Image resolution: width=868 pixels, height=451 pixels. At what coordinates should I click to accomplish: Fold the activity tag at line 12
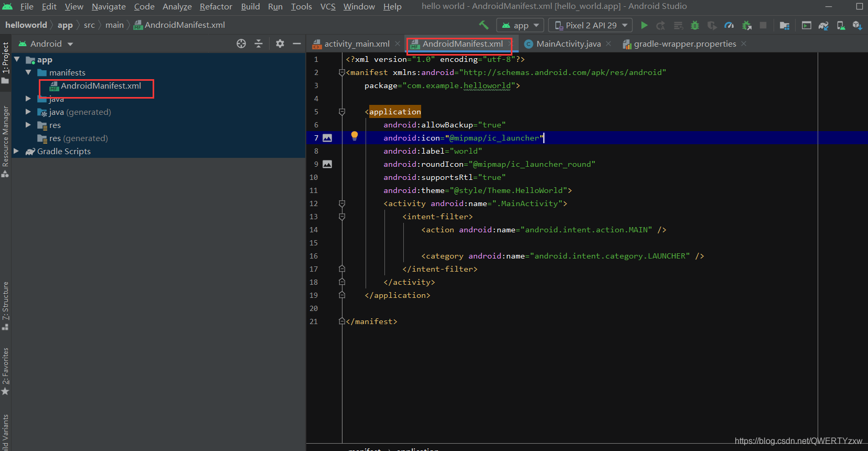(x=342, y=203)
